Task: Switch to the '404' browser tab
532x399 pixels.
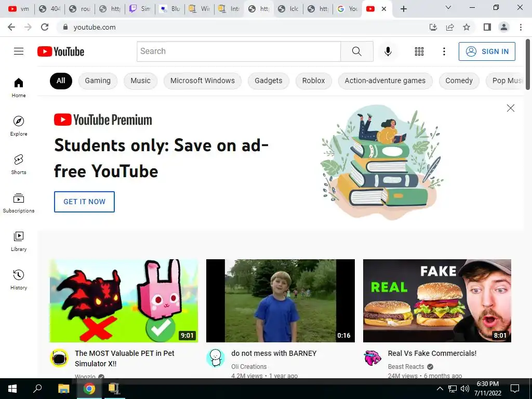Action: pos(49,9)
